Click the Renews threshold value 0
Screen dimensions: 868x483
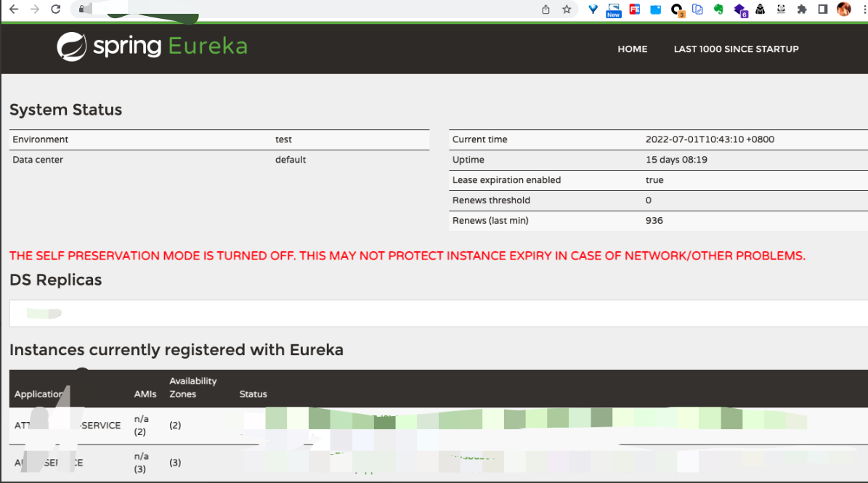[x=648, y=200]
